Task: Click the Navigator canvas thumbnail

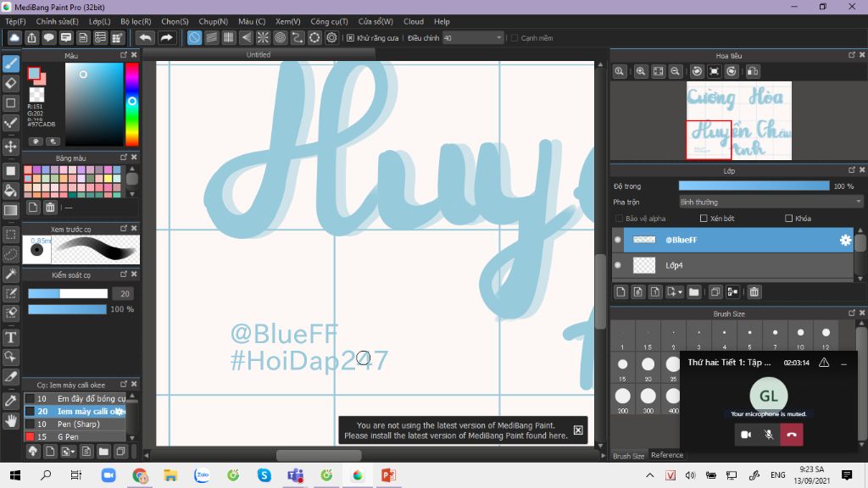Action: pyautogui.click(x=739, y=120)
